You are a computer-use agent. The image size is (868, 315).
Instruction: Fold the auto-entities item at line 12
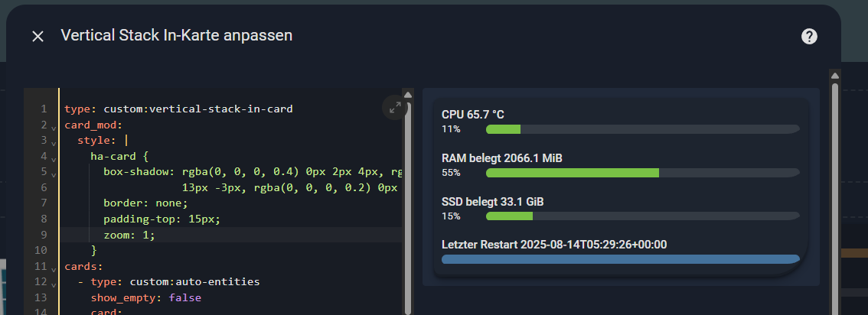tap(54, 284)
